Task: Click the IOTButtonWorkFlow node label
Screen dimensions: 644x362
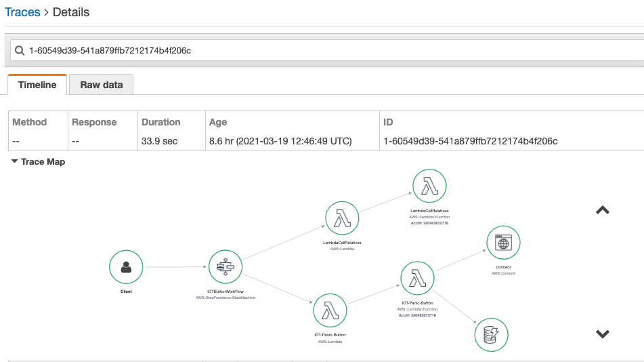Action: pos(226,291)
